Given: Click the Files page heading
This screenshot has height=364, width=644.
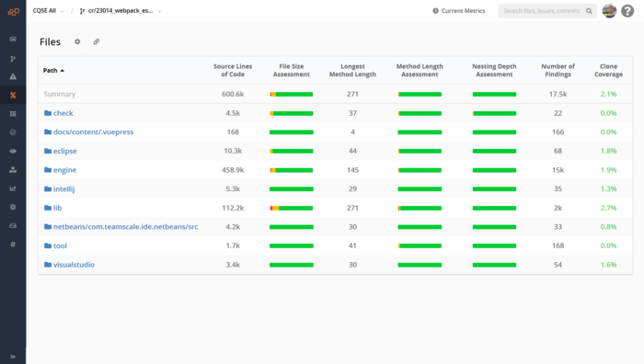Looking at the screenshot, I should pyautogui.click(x=50, y=42).
